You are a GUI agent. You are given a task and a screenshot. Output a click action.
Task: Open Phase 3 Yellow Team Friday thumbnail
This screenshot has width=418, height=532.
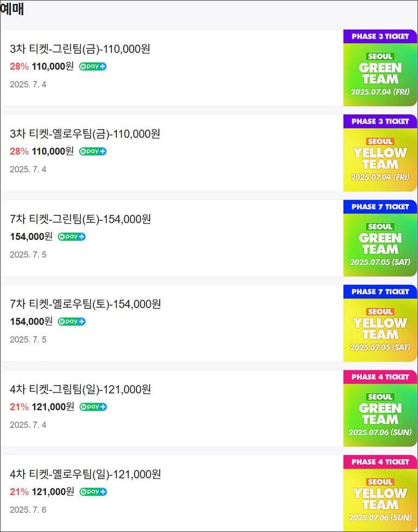(380, 153)
